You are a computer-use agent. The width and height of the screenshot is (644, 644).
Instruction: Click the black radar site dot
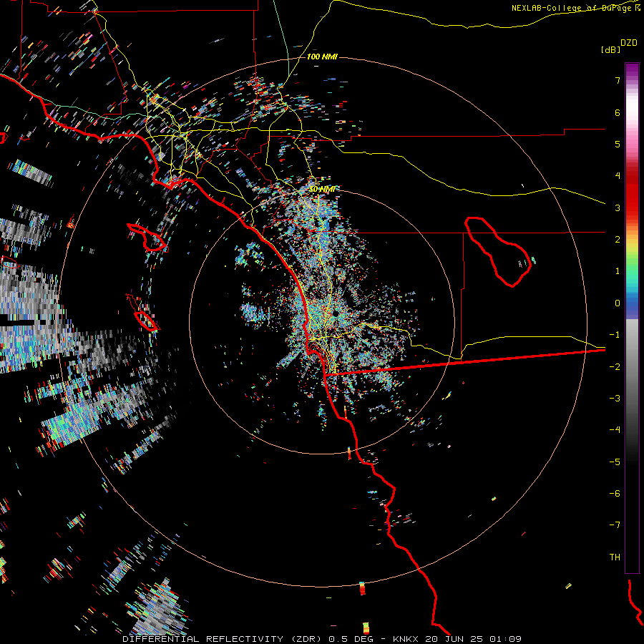[336, 314]
